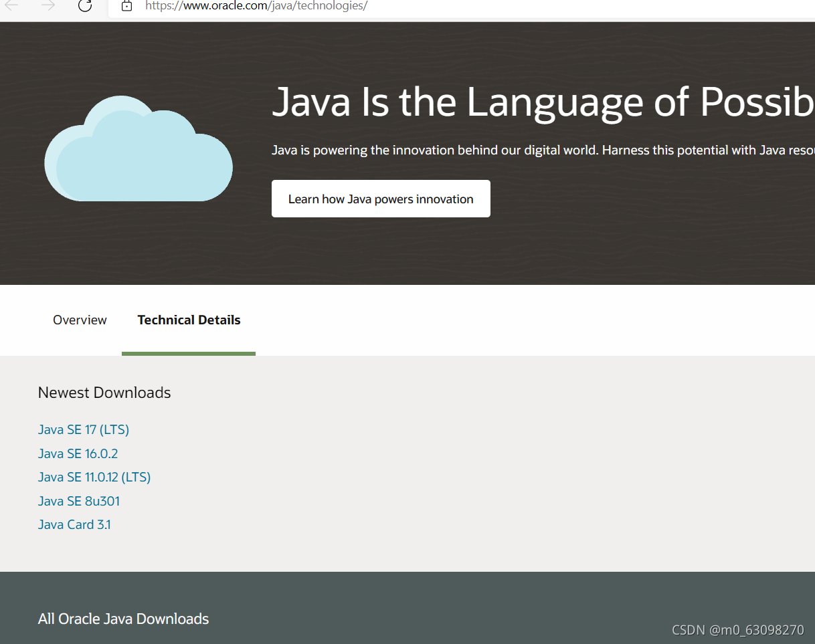Click the Java is powering innovation paragraph
This screenshot has width=815, height=644.
pyautogui.click(x=543, y=150)
